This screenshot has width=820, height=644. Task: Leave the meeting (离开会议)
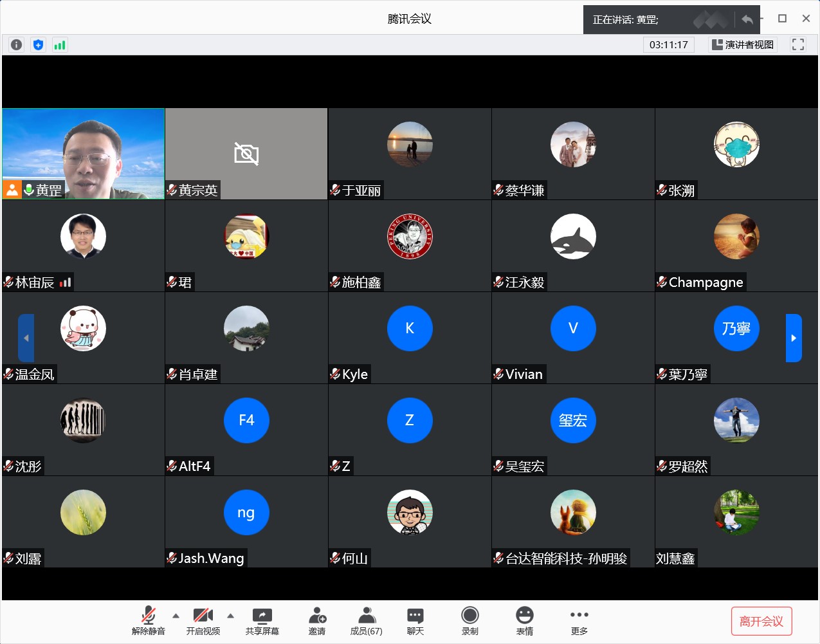[761, 621]
